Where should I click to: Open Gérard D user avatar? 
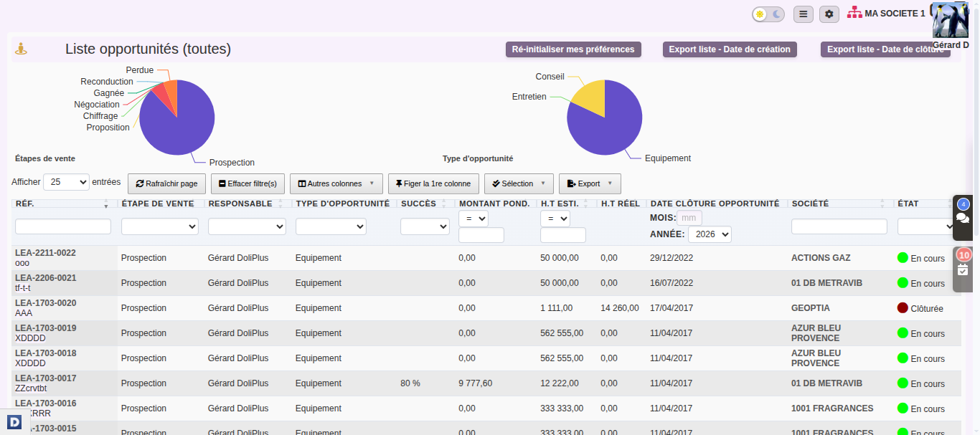click(951, 20)
